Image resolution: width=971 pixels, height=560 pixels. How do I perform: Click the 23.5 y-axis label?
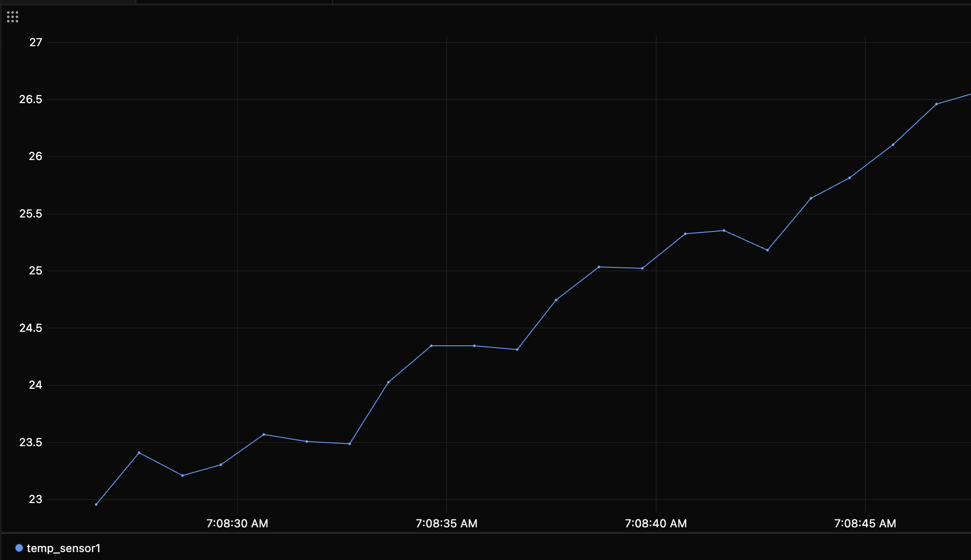tap(31, 442)
